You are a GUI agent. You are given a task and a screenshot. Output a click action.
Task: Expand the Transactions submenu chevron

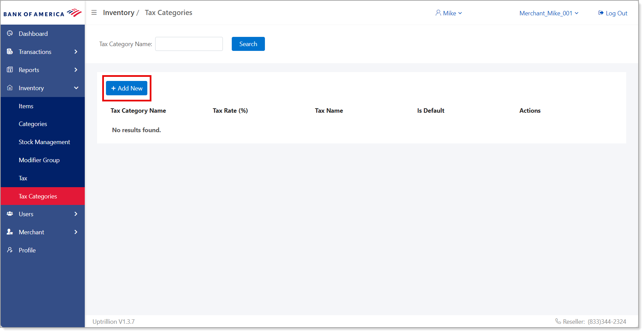pos(76,52)
